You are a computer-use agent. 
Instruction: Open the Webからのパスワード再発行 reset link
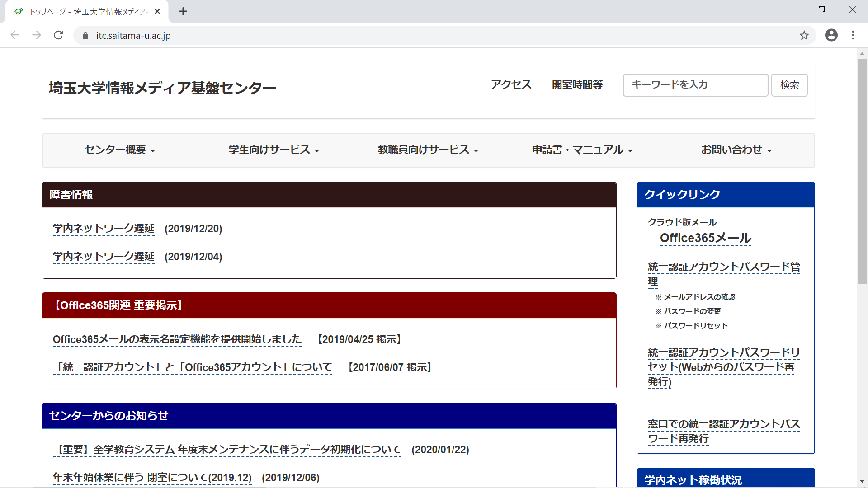coord(724,367)
